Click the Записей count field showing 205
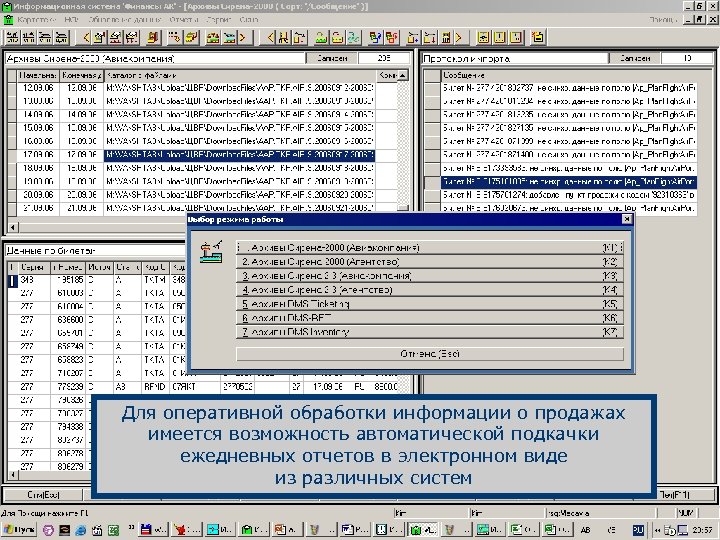 (x=384, y=58)
